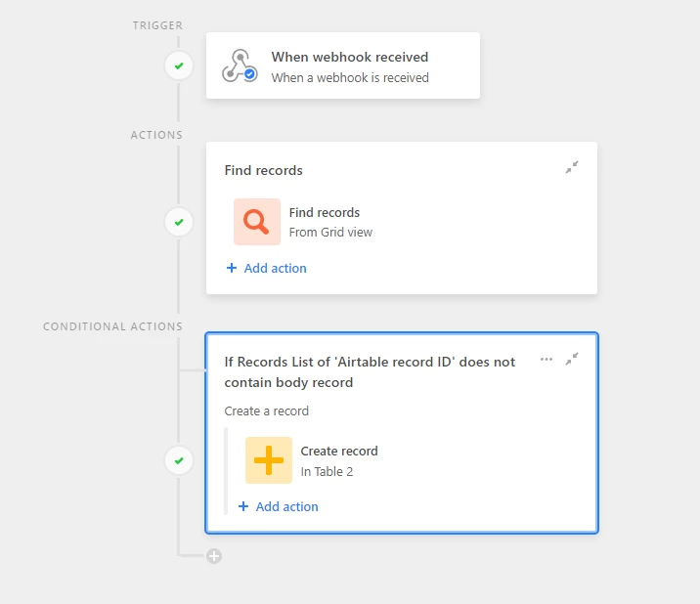The width and height of the screenshot is (700, 604).
Task: Click the webhook trigger icon
Action: point(240,66)
